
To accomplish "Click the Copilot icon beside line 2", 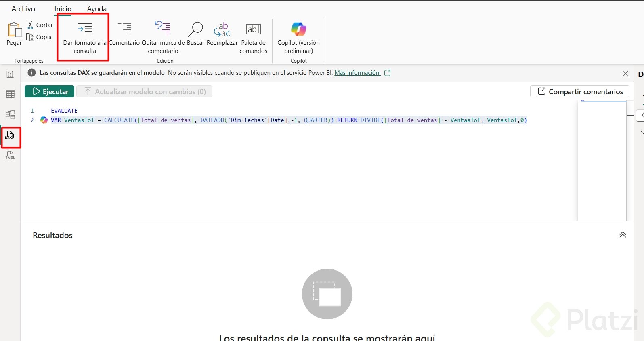I will click(x=44, y=120).
